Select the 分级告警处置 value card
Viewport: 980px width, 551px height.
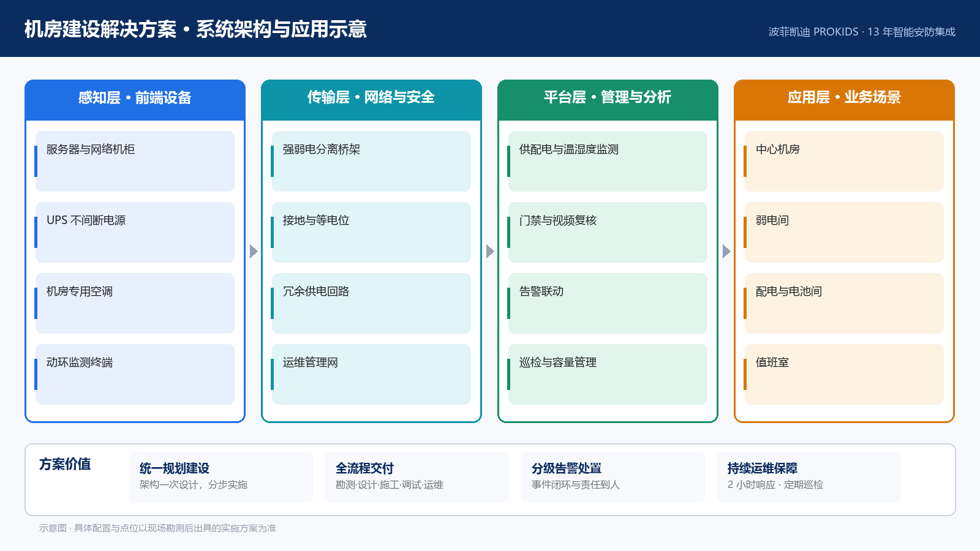(612, 477)
